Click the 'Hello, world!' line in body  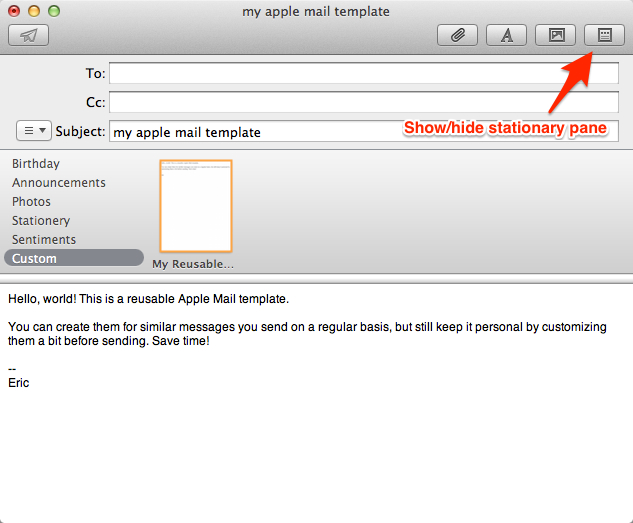(x=149, y=299)
